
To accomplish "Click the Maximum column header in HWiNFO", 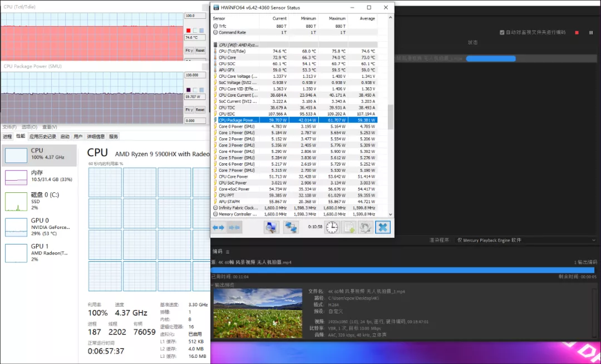I will click(x=333, y=18).
